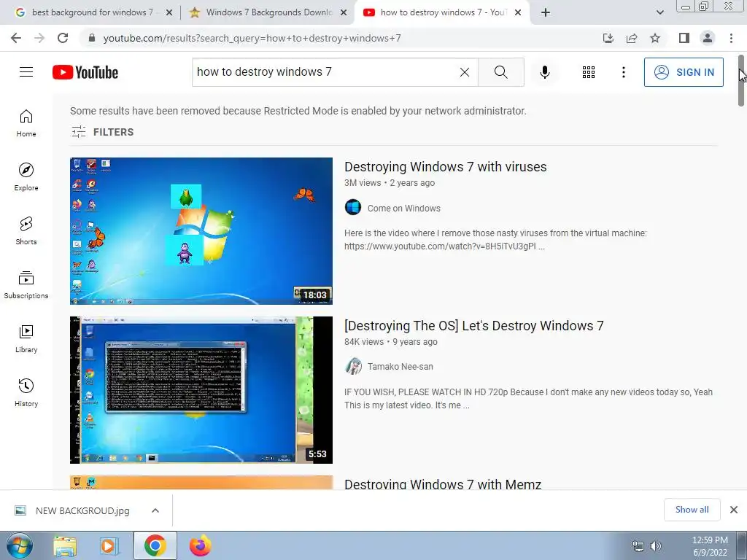This screenshot has height=560, width=747.
Task: Open YouTube settings three-dot menu
Action: 623,72
